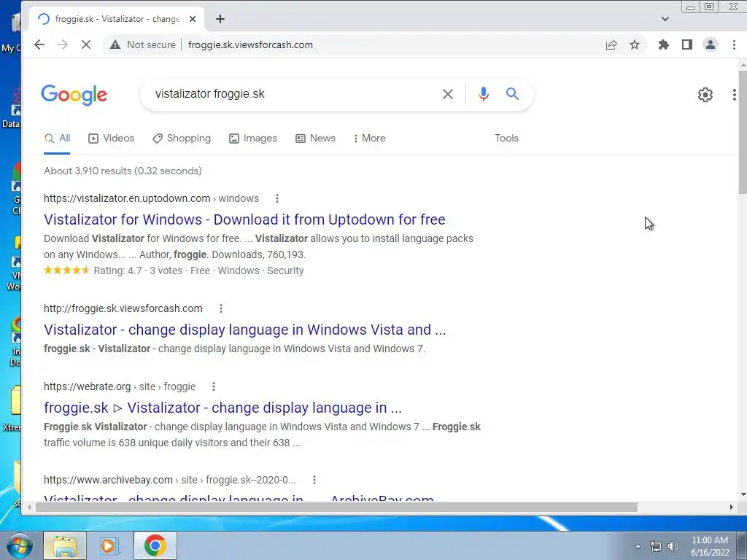The height and width of the screenshot is (560, 747).
Task: Open search Tools options
Action: (x=506, y=138)
